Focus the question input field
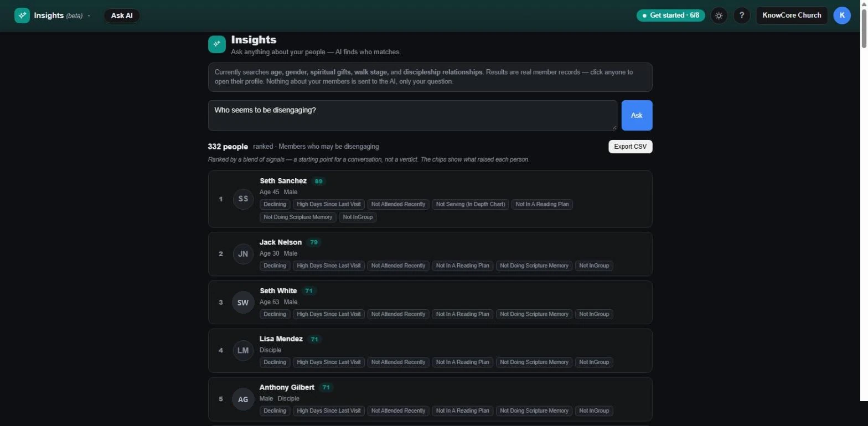868x426 pixels. point(412,115)
